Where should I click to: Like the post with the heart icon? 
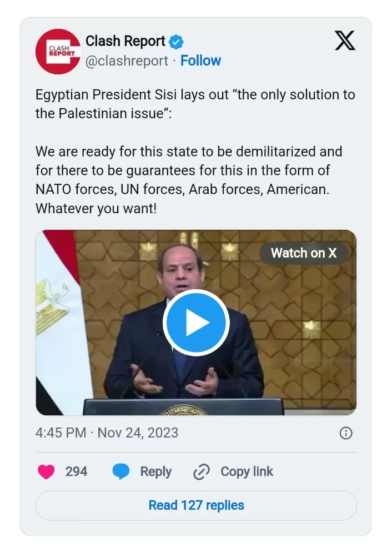(x=46, y=472)
